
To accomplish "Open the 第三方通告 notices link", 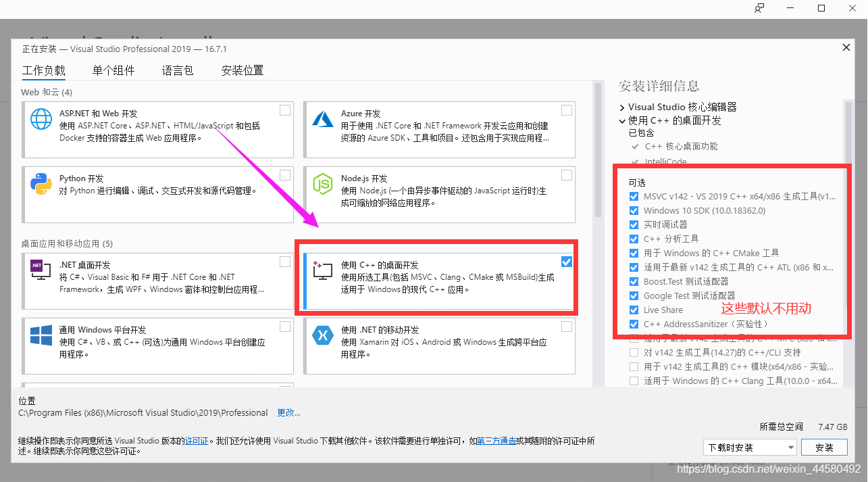I will (x=496, y=441).
